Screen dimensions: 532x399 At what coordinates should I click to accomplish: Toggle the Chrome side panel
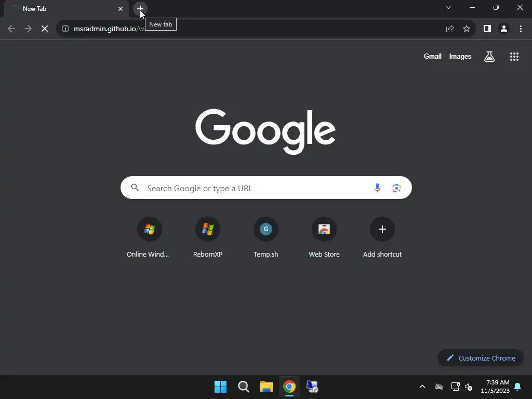point(487,29)
